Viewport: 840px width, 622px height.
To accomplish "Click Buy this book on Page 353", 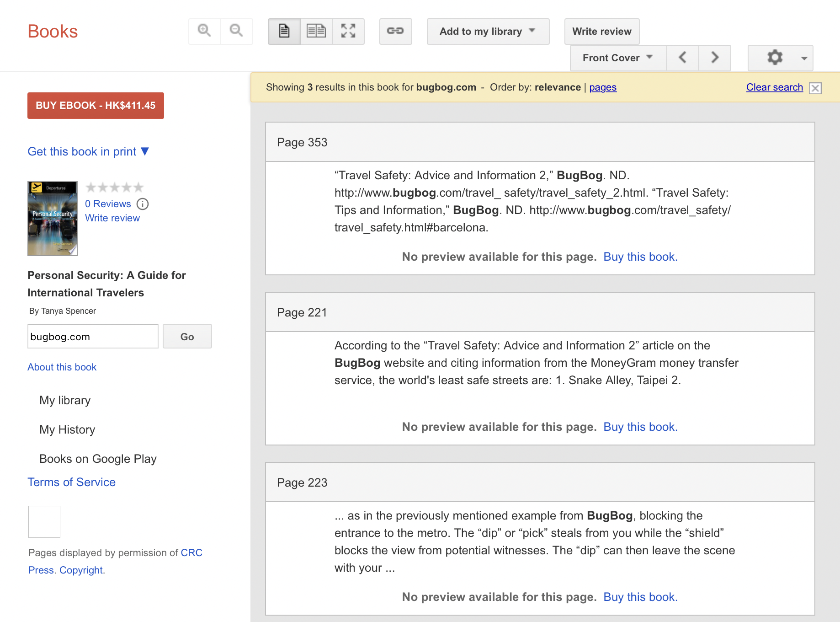I will (641, 257).
